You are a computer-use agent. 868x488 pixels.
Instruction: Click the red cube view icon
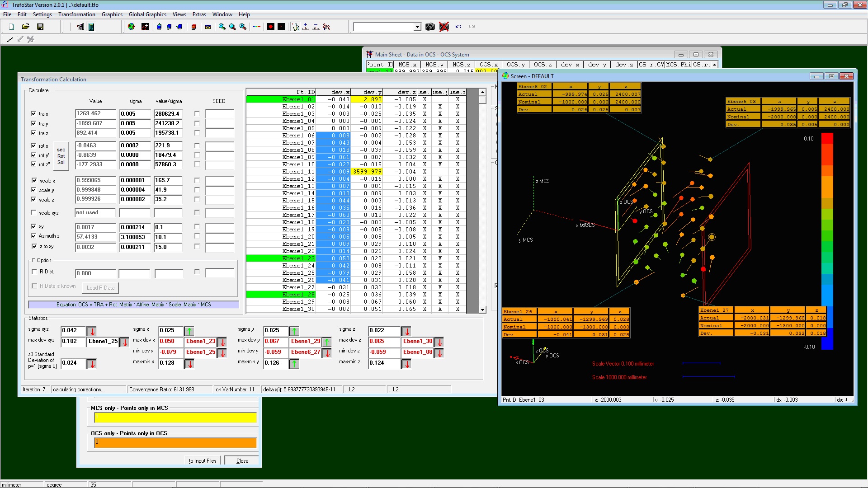pyautogui.click(x=194, y=27)
